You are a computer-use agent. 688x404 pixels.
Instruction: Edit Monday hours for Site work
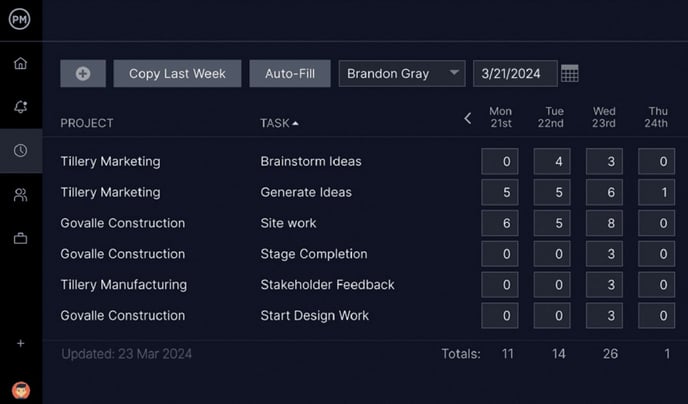pyautogui.click(x=500, y=223)
